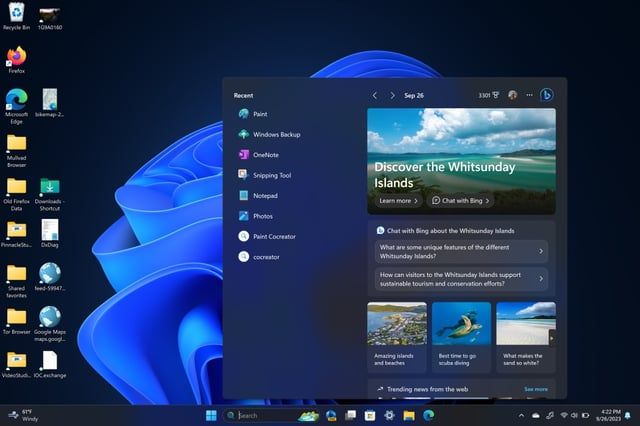Click the taskbar Search input box
This screenshot has height=426, width=640.
pyautogui.click(x=265, y=415)
